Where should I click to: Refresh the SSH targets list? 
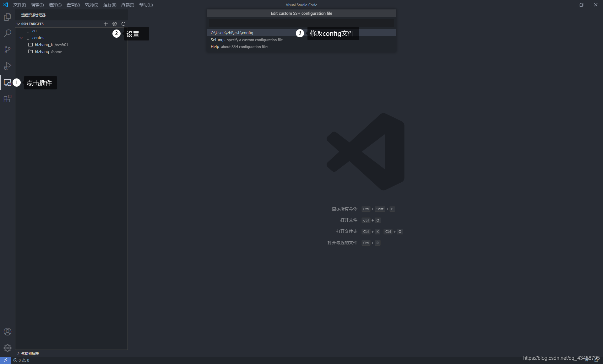[x=123, y=24]
